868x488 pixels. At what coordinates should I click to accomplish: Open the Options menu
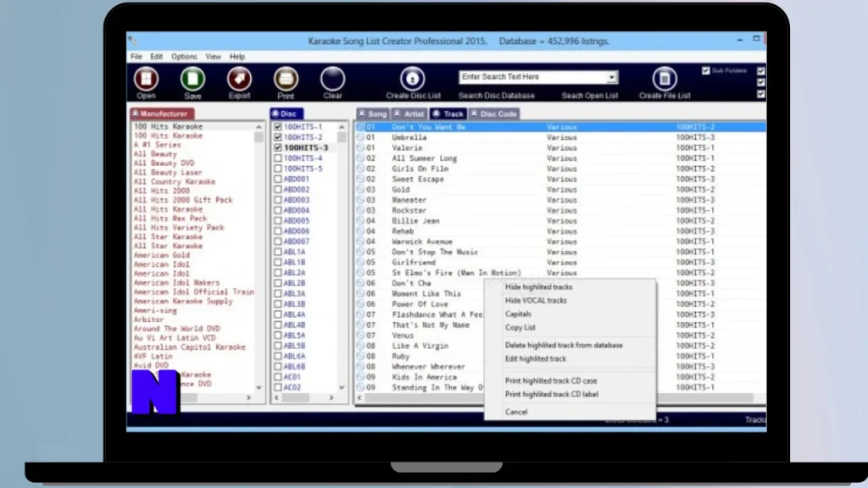coord(184,57)
